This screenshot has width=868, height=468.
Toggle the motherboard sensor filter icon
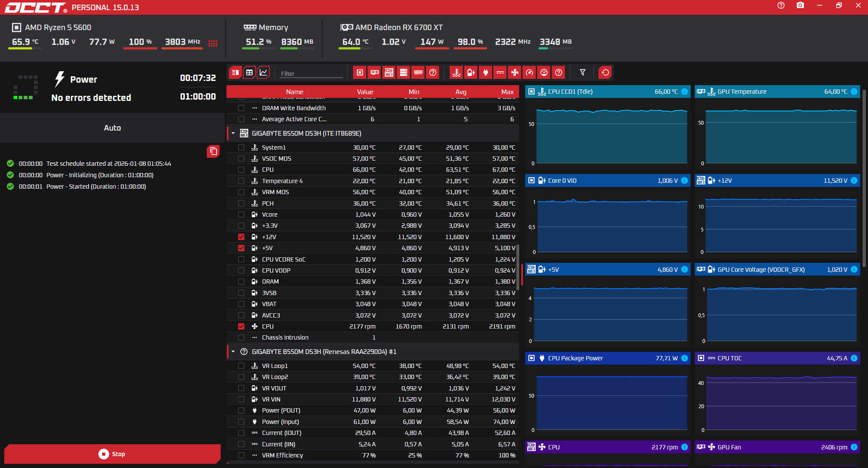[389, 72]
